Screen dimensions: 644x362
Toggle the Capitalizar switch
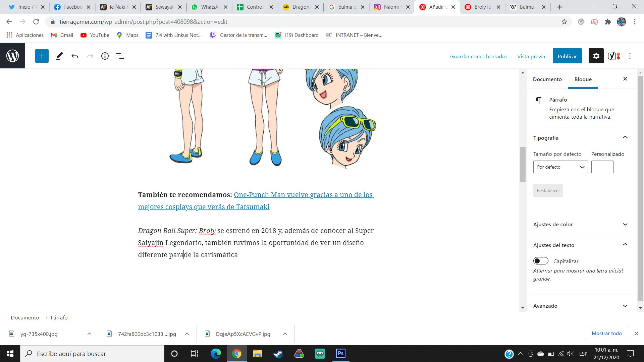click(541, 261)
